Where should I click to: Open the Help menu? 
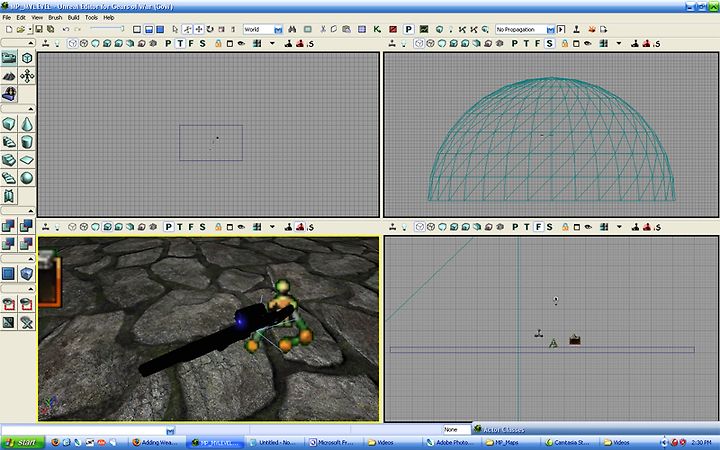(x=108, y=17)
